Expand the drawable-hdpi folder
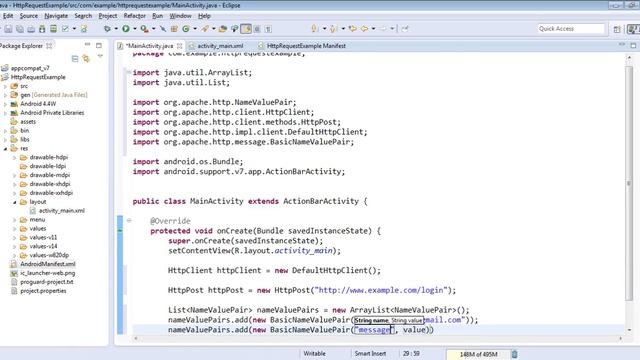Screen dimensions: 640x360 (x=15, y=158)
